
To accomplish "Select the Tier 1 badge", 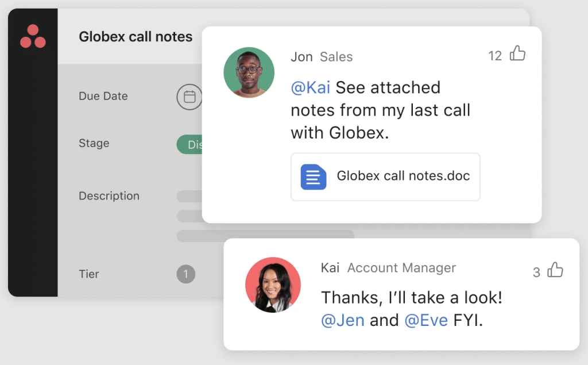I will click(186, 274).
